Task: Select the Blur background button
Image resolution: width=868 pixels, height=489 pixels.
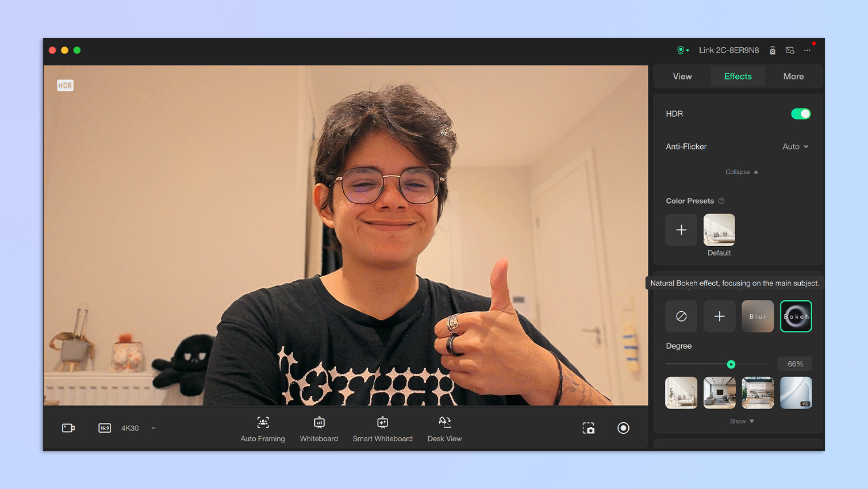Action: coord(758,316)
